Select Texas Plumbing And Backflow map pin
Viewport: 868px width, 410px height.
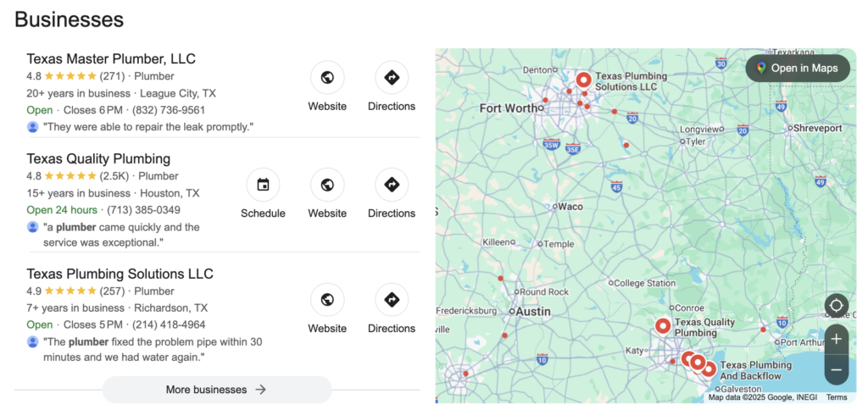(708, 369)
